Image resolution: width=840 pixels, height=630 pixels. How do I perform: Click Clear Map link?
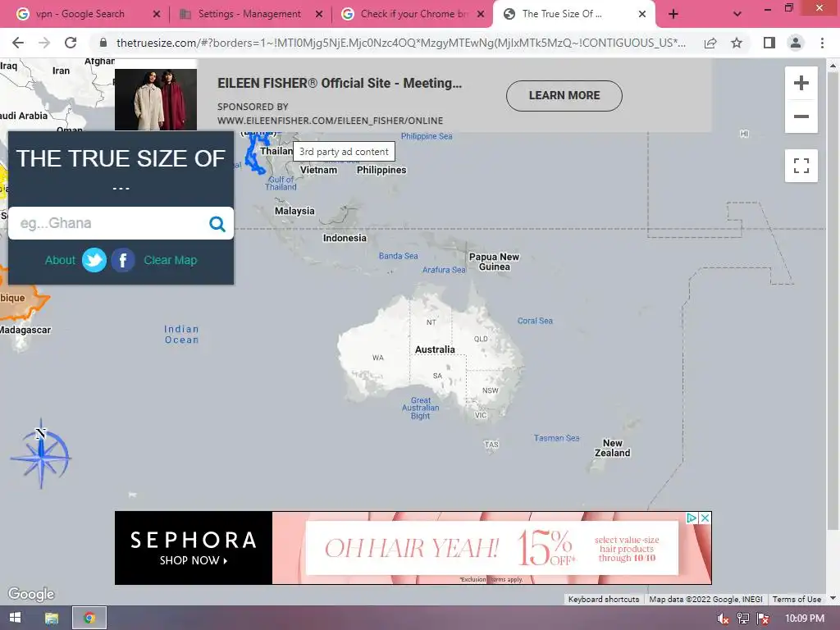171,260
